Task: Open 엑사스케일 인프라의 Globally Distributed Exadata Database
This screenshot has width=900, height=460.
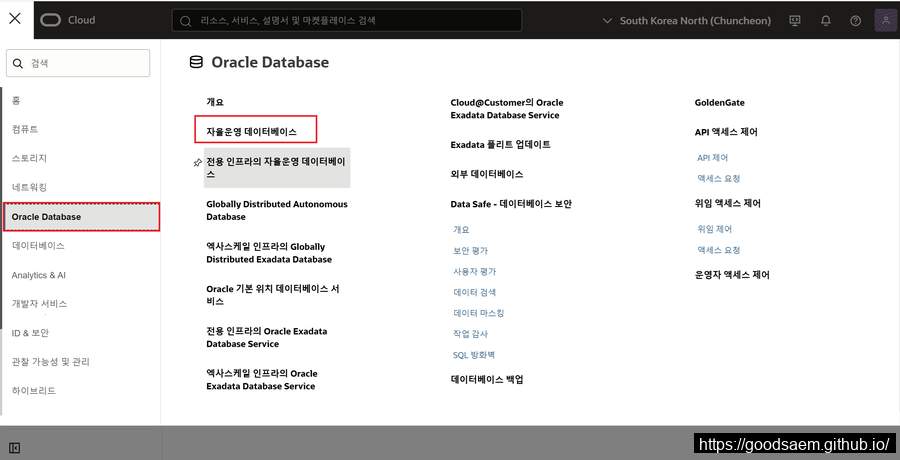Action: coord(269,253)
